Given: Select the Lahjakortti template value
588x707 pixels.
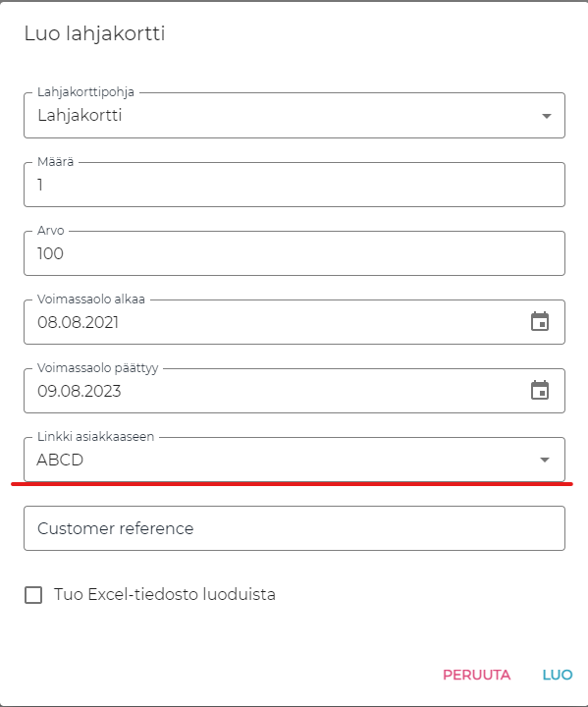Looking at the screenshot, I should point(80,116).
